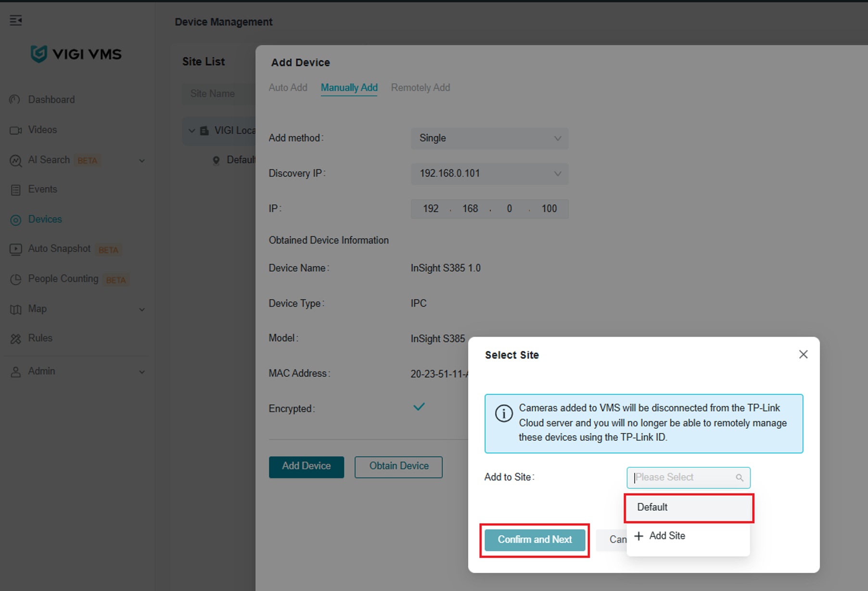Collapse the VIGI Local site tree node

pyautogui.click(x=191, y=130)
